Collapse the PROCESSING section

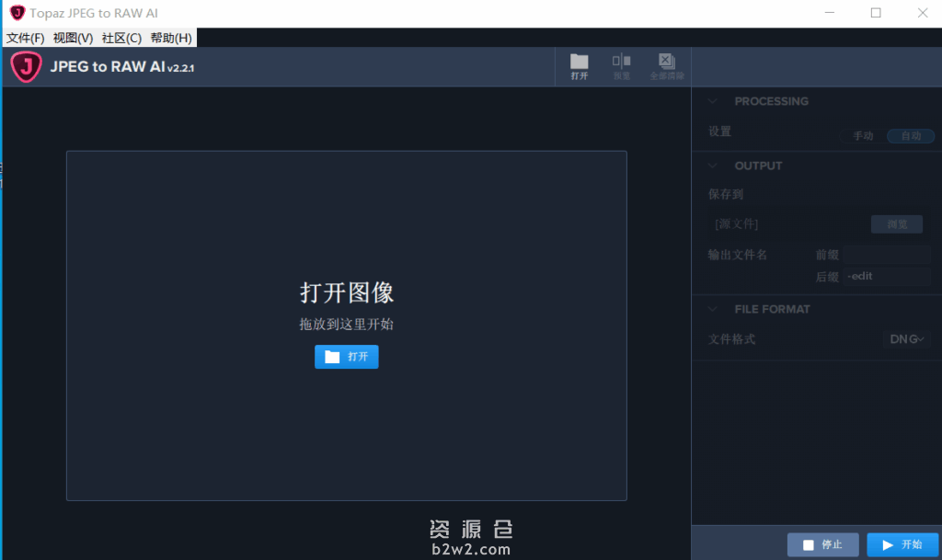click(x=711, y=101)
